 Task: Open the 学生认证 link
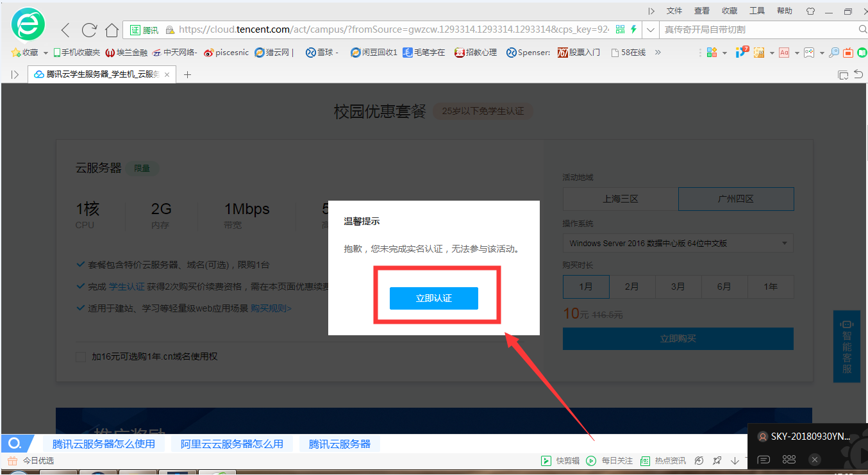tap(126, 287)
